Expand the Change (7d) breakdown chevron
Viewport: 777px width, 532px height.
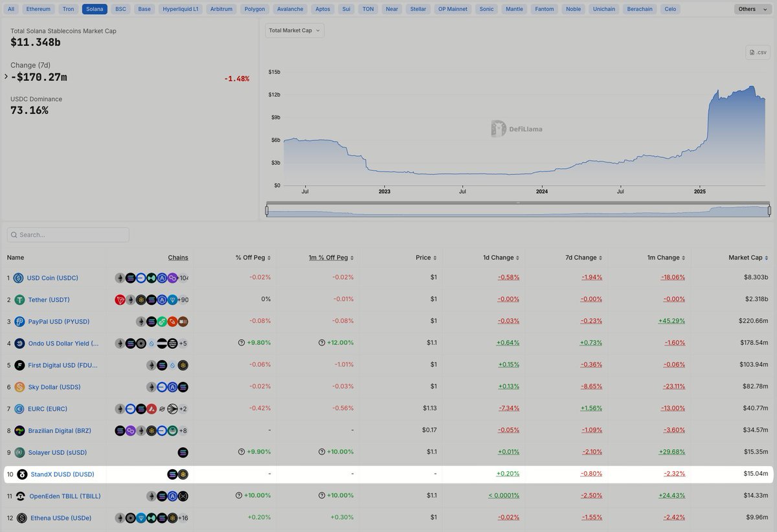tap(6, 76)
